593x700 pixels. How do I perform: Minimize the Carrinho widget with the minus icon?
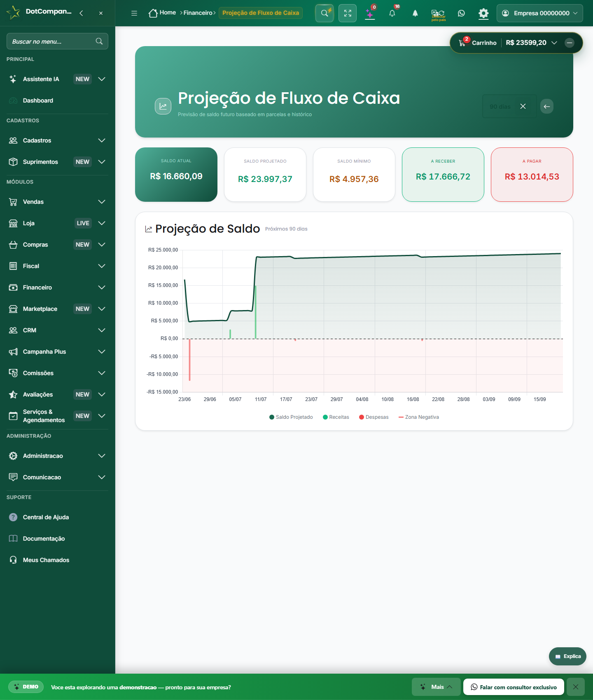[570, 43]
